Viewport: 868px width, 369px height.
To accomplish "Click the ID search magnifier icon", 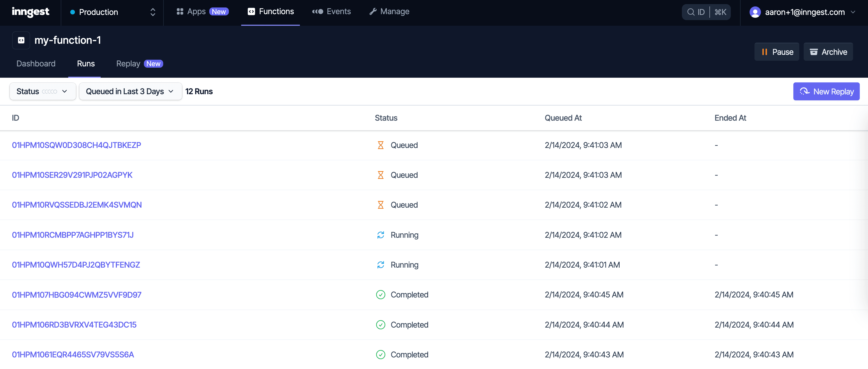I will coord(690,12).
